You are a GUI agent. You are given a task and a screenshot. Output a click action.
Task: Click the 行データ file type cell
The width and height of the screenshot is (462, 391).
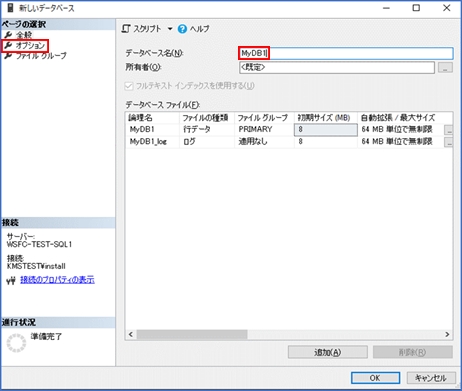[207, 129]
